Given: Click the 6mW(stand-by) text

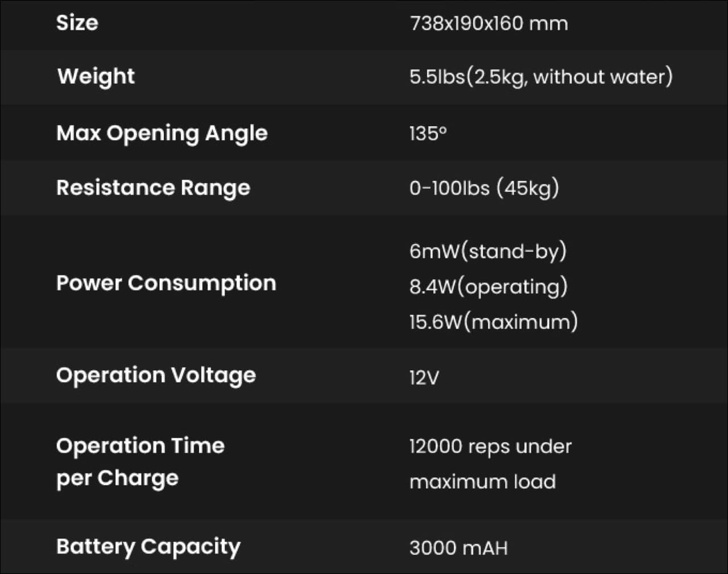Looking at the screenshot, I should (x=488, y=251).
